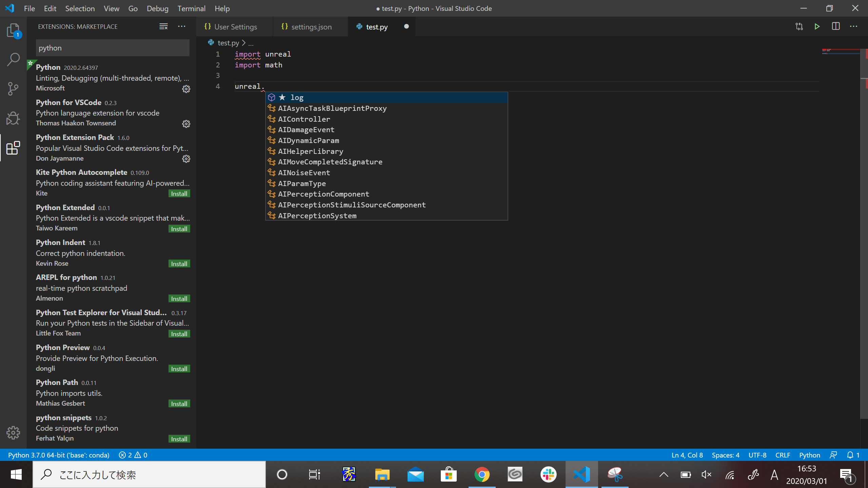The image size is (868, 488).
Task: Click the python extensions search box
Action: click(x=113, y=48)
